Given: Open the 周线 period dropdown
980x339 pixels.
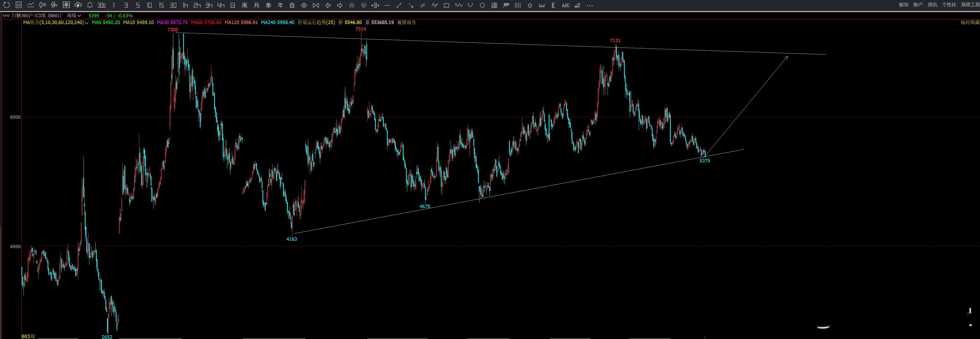Looking at the screenshot, I should pyautogui.click(x=74, y=16).
